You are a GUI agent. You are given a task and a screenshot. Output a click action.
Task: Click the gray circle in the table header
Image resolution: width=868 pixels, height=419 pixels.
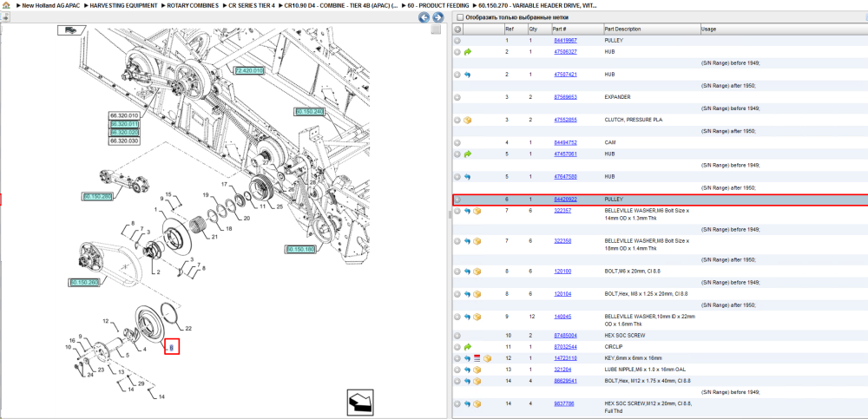click(x=457, y=29)
